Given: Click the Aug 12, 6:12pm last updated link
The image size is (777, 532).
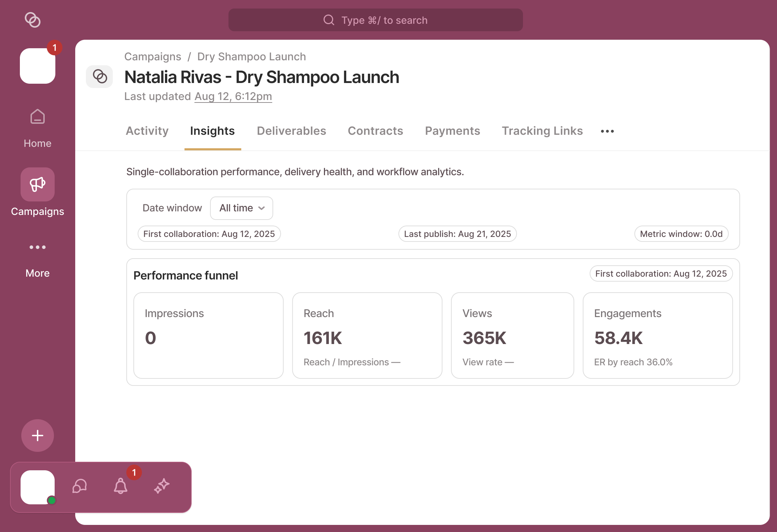Looking at the screenshot, I should (233, 96).
